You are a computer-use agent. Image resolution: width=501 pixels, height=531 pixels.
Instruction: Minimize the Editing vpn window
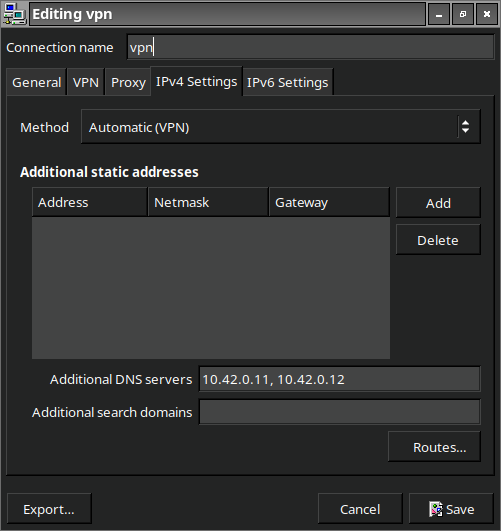coord(439,14)
